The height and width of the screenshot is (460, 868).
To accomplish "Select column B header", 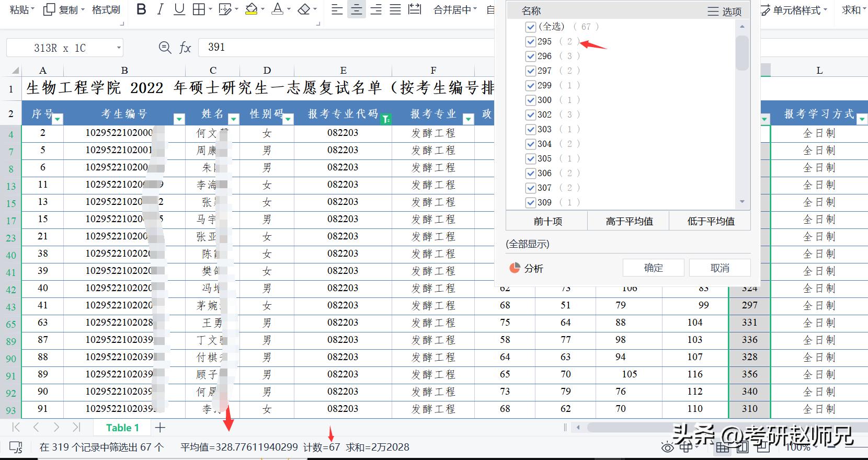I will click(x=124, y=71).
